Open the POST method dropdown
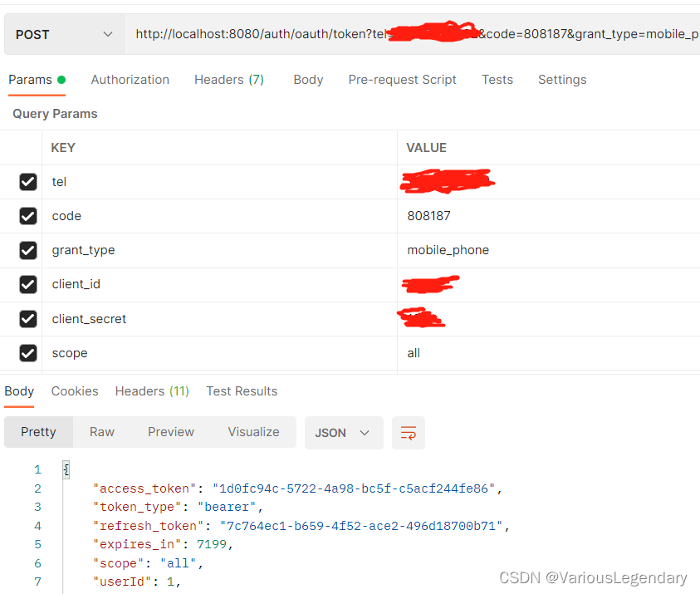700x594 pixels. click(64, 34)
